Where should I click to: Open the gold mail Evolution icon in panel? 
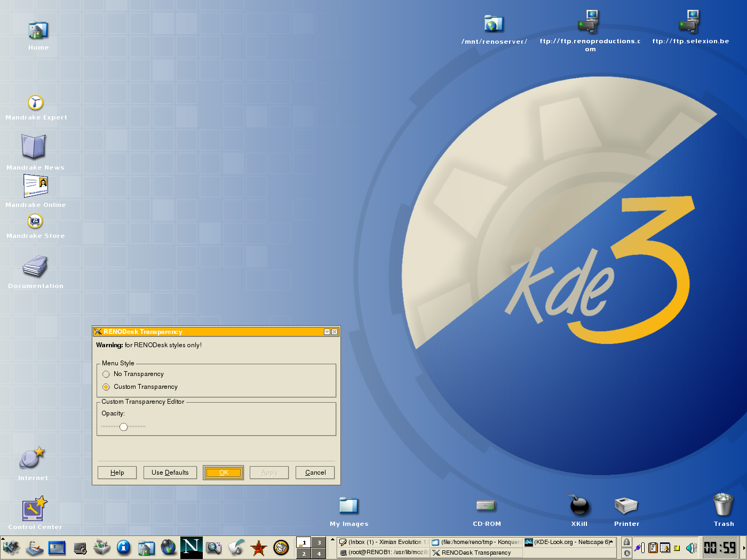[x=281, y=548]
